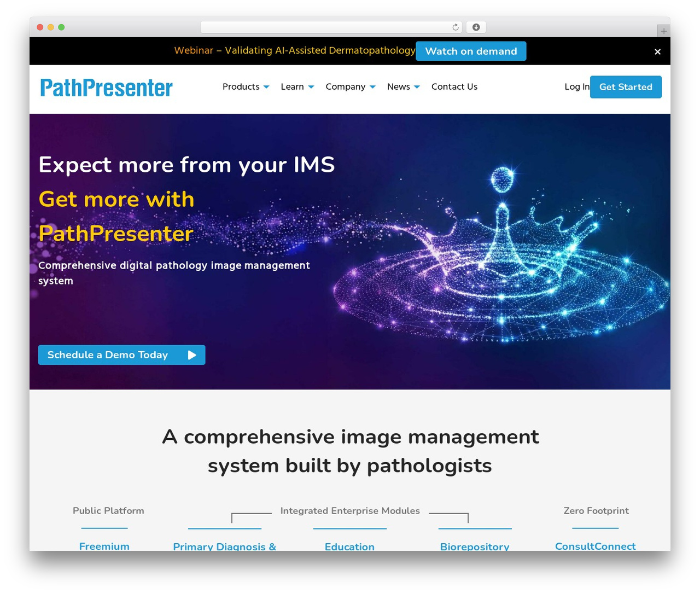Image resolution: width=700 pixels, height=593 pixels.
Task: Expand the Products dropdown menu
Action: [x=246, y=87]
